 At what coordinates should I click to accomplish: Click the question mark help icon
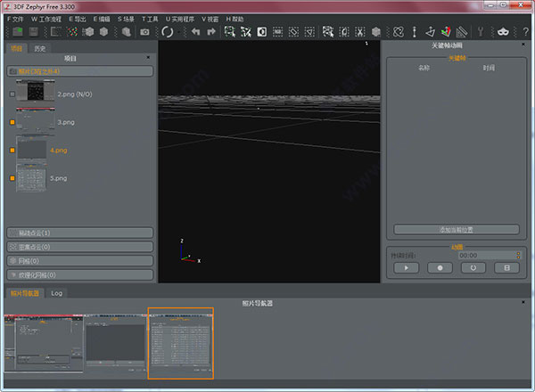click(x=526, y=32)
